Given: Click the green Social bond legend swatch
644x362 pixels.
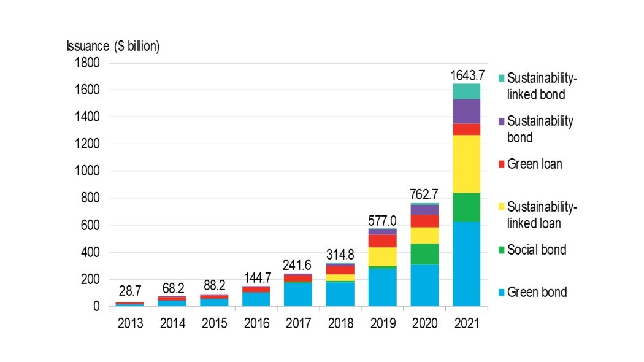Looking at the screenshot, I should pyautogui.click(x=502, y=250).
